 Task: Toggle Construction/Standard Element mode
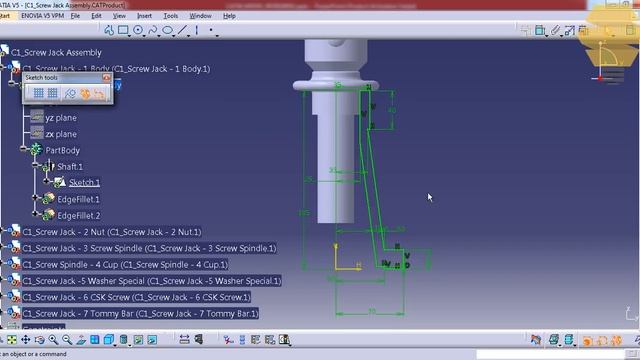tap(70, 93)
